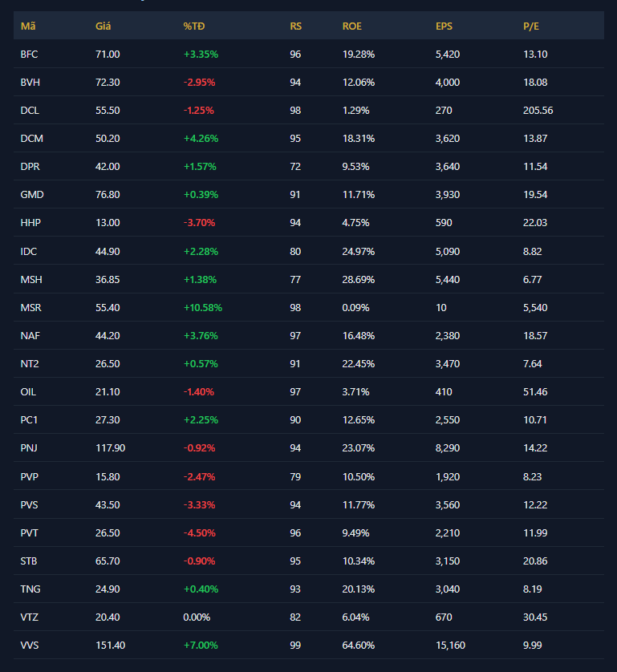
Task: Select the NAF ticker
Action: pos(30,336)
